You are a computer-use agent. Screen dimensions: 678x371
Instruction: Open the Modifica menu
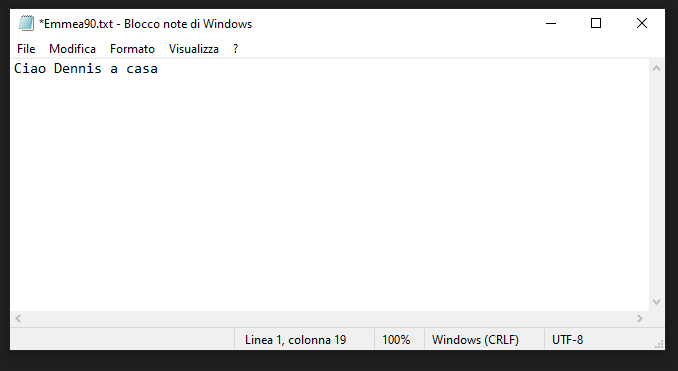point(72,49)
